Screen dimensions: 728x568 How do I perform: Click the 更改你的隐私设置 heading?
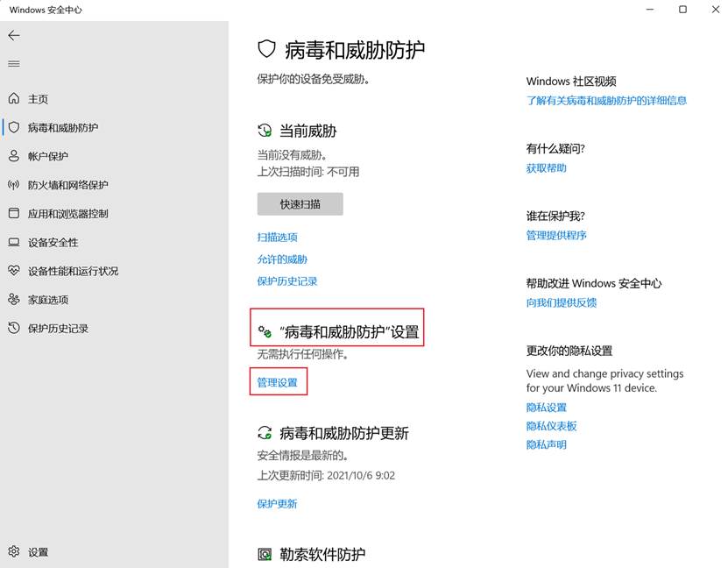point(569,351)
